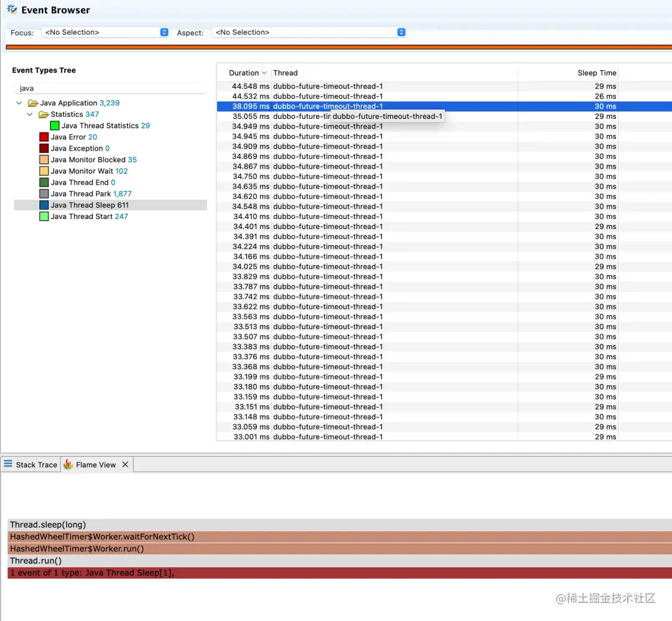Click the Java Application folder icon
The height and width of the screenshot is (621, 672).
[33, 103]
